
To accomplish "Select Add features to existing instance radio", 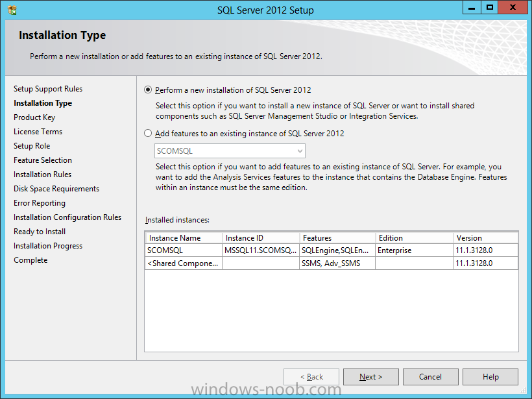I will [x=148, y=134].
